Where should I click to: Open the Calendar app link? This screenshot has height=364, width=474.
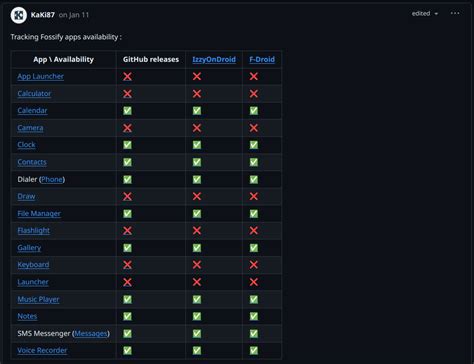tap(32, 111)
